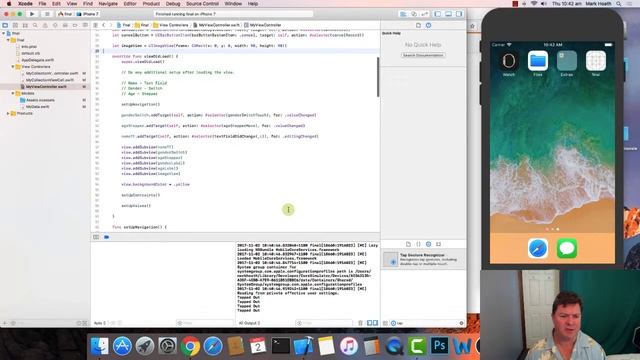Clear the console with trash icon

[x=360, y=323]
